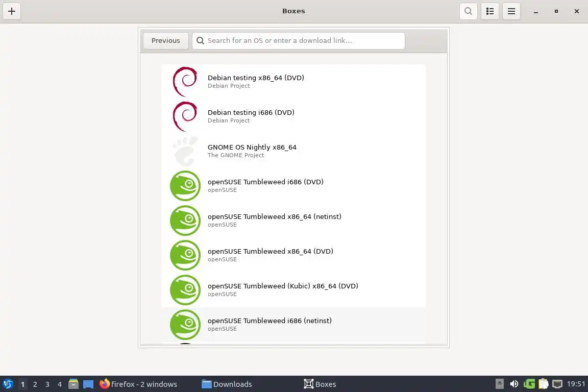Image resolution: width=588 pixels, height=392 pixels.
Task: Switch to workspace 2
Action: pos(35,384)
